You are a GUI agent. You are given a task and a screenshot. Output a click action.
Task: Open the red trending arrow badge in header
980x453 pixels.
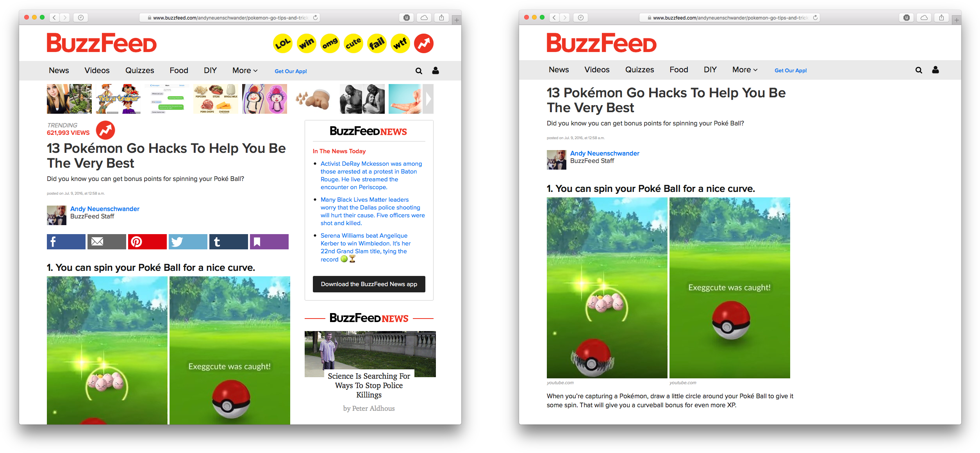[424, 43]
